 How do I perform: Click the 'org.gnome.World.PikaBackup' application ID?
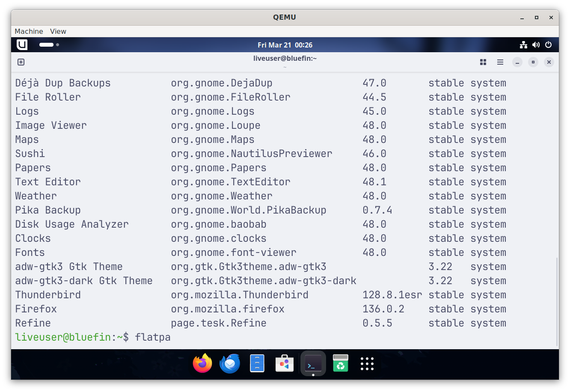pos(249,210)
